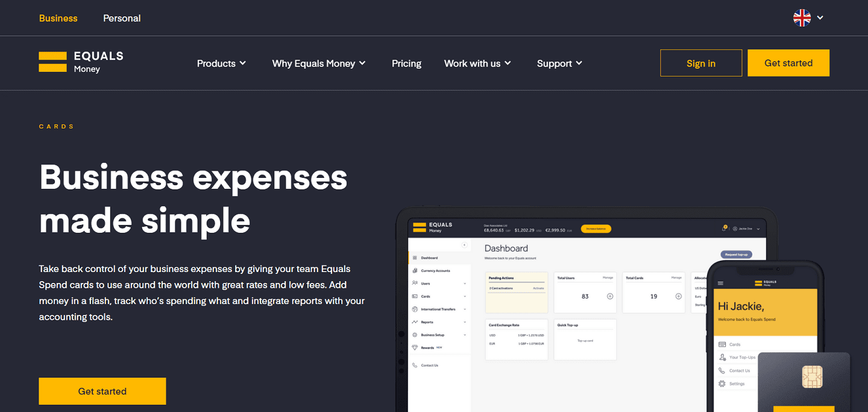Click the Increase balance button in the mockup
Viewport: 868px width, 412px height.
click(596, 229)
